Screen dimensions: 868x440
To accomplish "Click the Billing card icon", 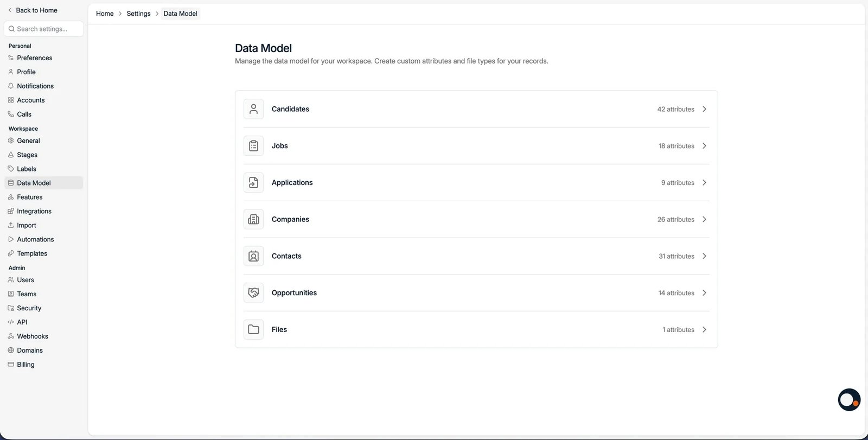I will tap(11, 365).
